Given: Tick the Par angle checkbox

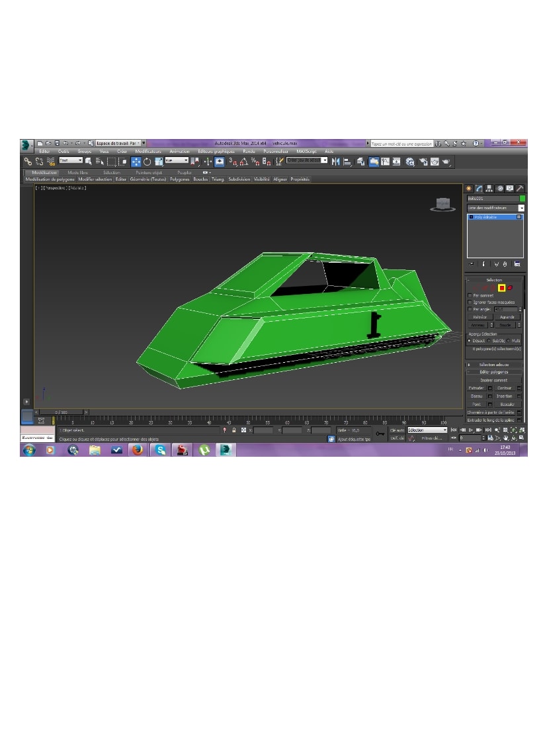Looking at the screenshot, I should [470, 309].
